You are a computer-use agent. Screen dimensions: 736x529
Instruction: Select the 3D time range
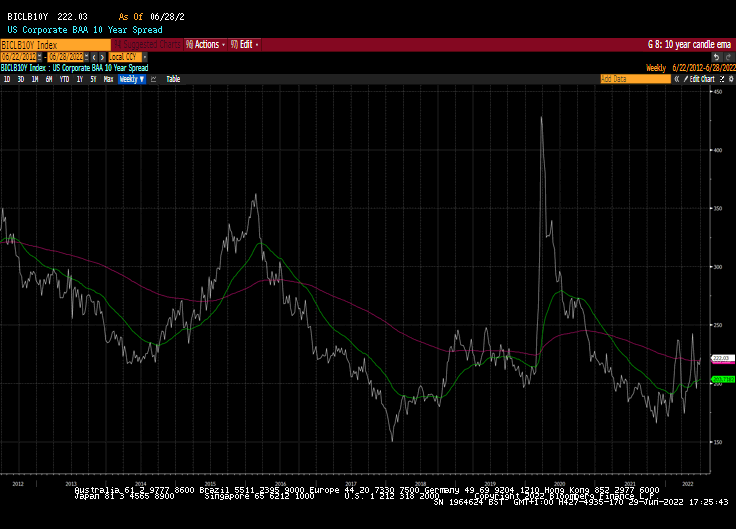[21, 79]
